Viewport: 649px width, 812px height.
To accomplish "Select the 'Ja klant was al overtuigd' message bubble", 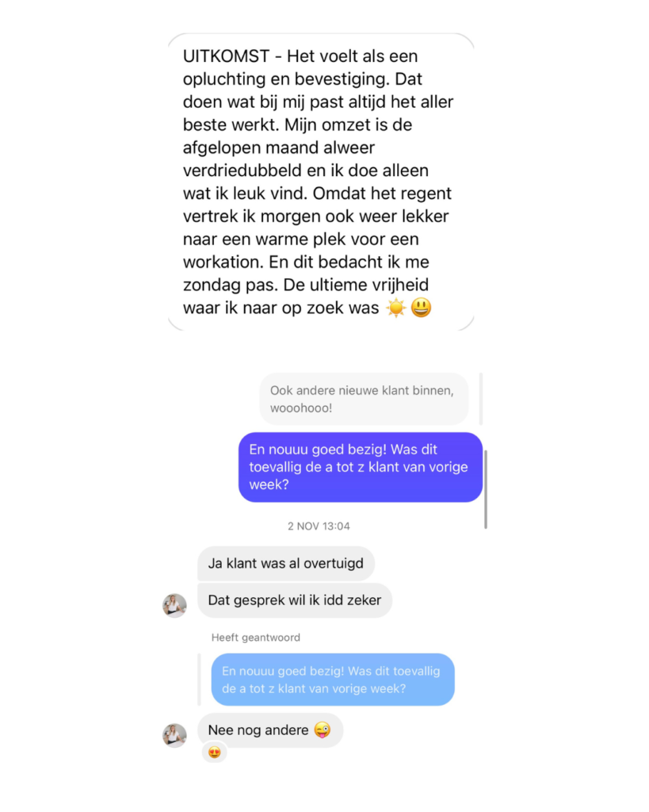I will pyautogui.click(x=286, y=564).
